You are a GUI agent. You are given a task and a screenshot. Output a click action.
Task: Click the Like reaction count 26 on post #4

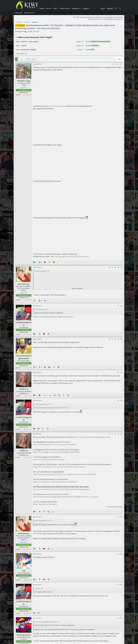coord(35,367)
